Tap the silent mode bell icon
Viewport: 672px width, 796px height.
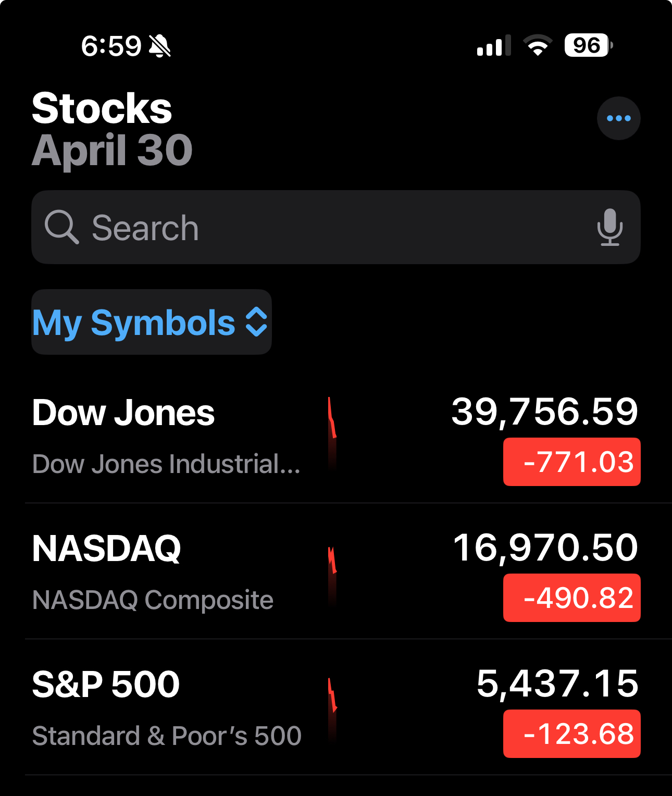pos(160,46)
